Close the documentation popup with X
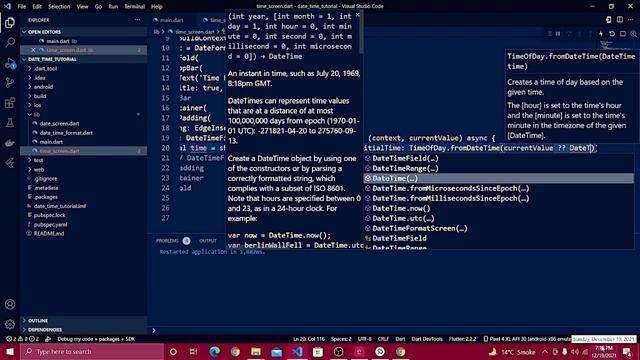The image size is (640, 360). tap(358, 15)
